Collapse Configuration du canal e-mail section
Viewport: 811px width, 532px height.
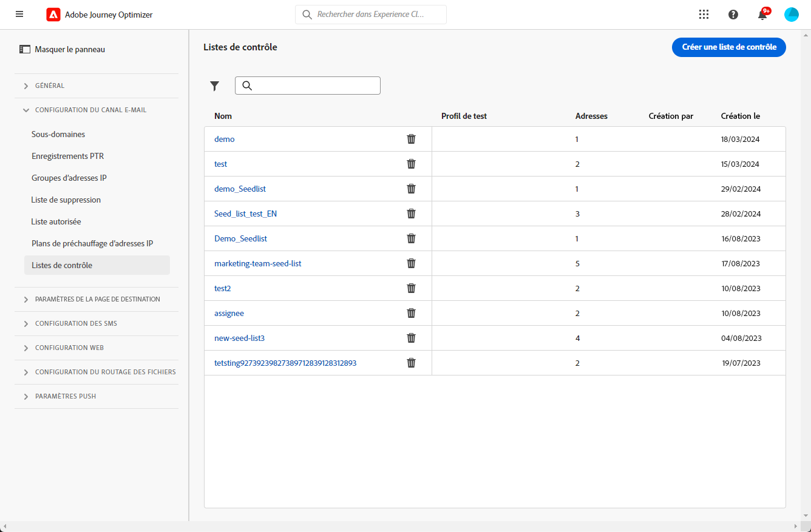[x=90, y=110]
